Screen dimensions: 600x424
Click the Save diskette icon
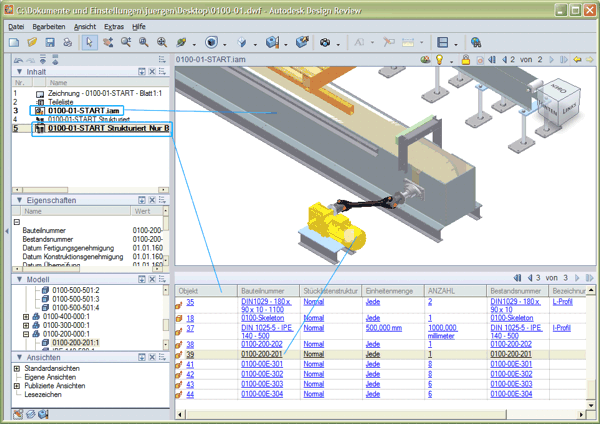coord(50,42)
